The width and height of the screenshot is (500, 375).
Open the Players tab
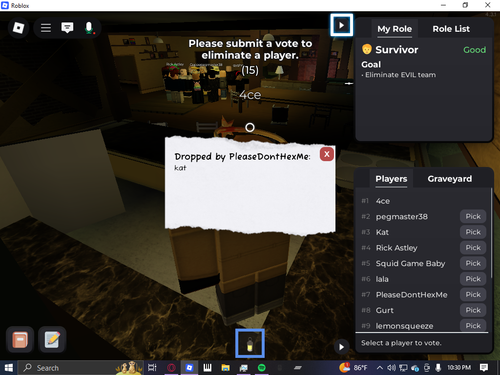391,179
